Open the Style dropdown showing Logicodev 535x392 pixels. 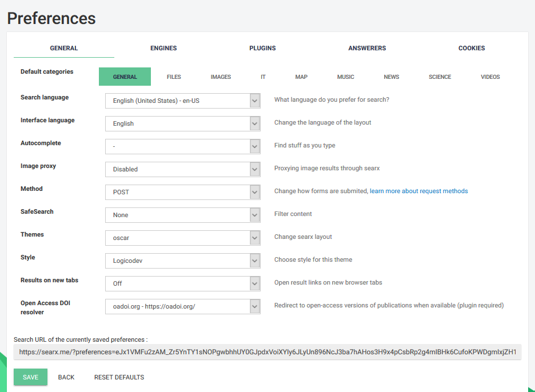click(x=183, y=261)
